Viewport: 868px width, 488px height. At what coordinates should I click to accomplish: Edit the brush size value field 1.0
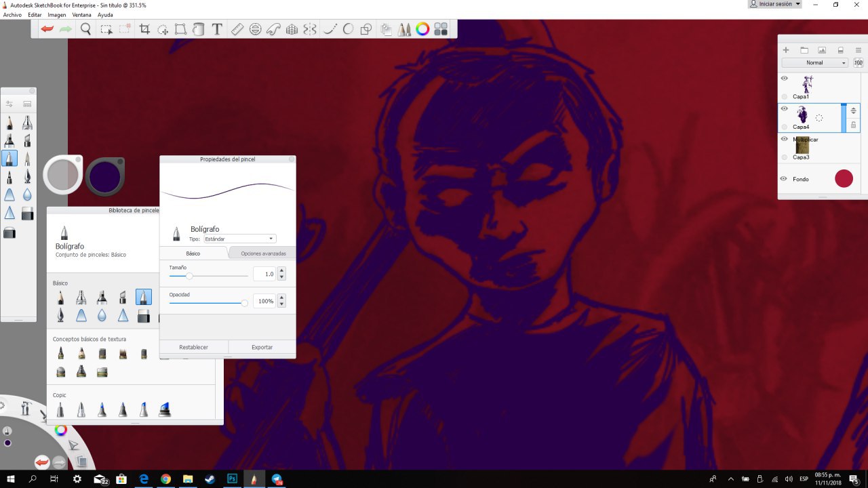(x=264, y=274)
